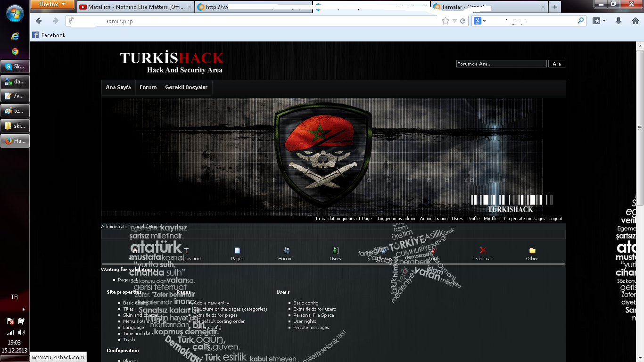The image size is (644, 362).
Task: Open No private messages link
Action: point(524,219)
